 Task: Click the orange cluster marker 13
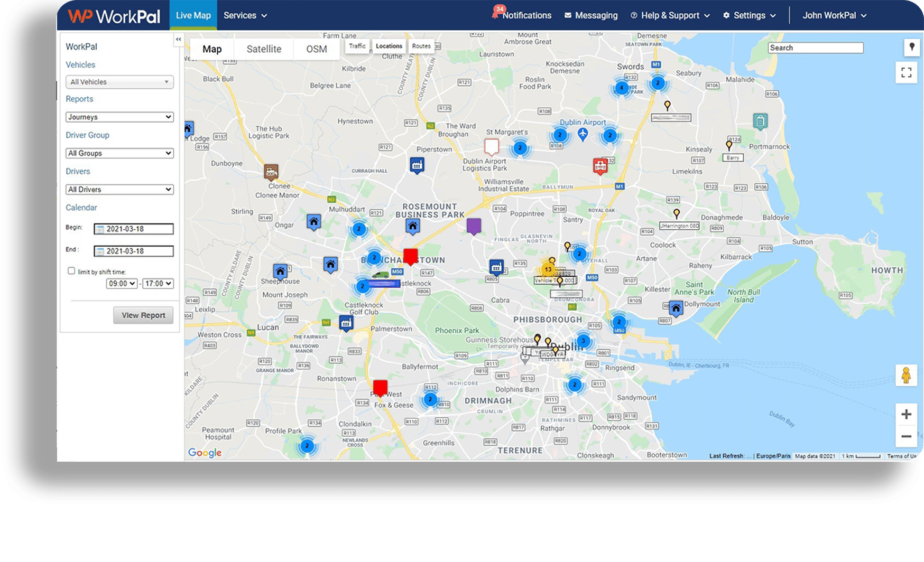tap(548, 269)
